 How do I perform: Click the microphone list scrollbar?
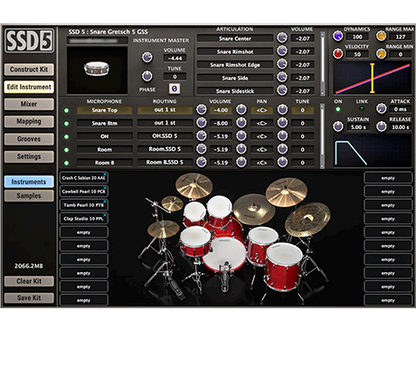322,136
